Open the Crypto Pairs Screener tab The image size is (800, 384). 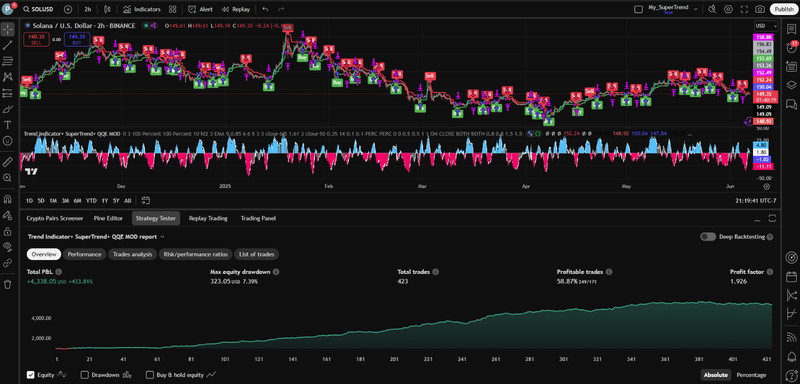[x=55, y=218]
